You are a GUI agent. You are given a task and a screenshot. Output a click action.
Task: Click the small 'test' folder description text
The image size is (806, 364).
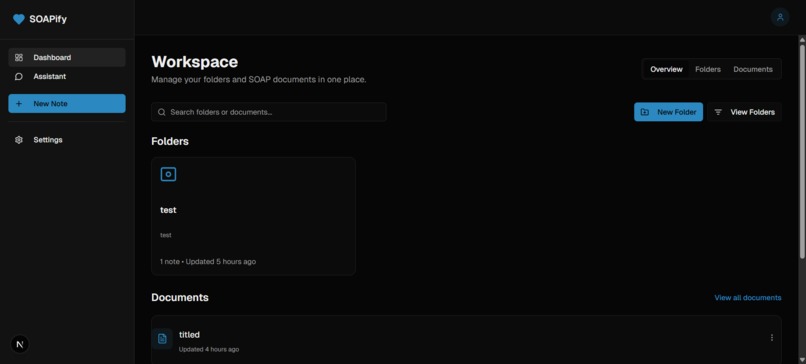pyautogui.click(x=166, y=235)
